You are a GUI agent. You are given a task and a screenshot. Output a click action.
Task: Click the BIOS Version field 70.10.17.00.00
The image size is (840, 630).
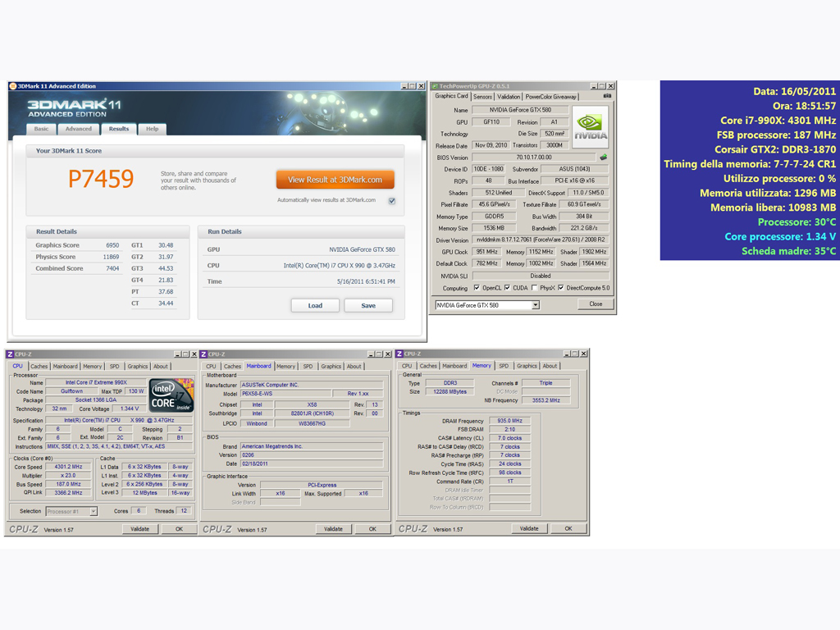coord(533,157)
